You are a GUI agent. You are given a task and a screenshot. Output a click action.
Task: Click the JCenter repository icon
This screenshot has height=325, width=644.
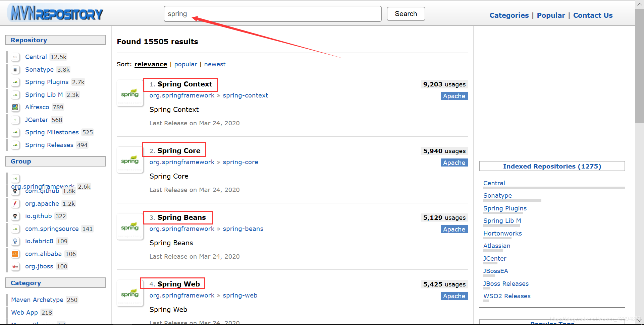click(x=15, y=120)
